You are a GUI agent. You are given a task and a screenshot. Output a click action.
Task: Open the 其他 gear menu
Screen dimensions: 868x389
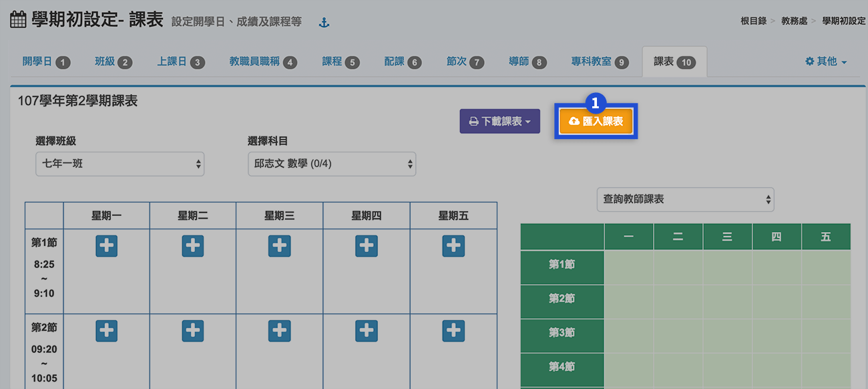point(826,61)
